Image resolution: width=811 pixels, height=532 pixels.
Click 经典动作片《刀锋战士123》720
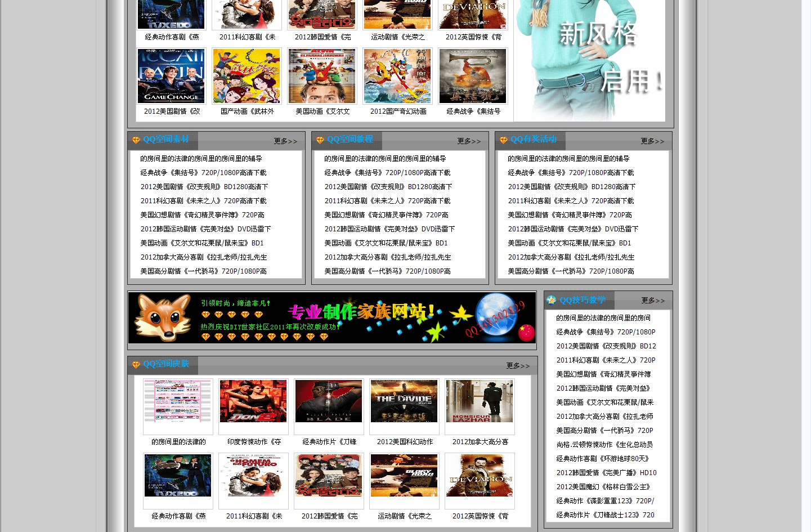pyautogui.click(x=605, y=515)
